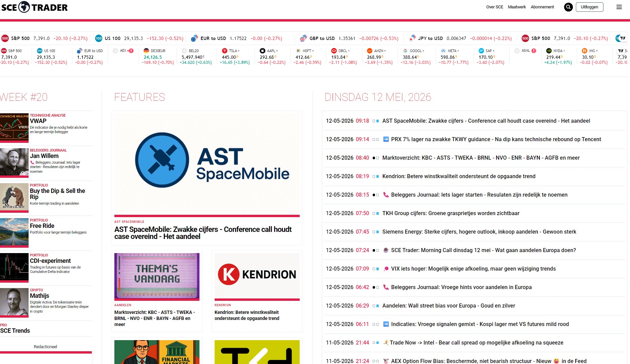Click the Amazon logo next to AMZN
The image size is (630, 364).
tap(370, 51)
